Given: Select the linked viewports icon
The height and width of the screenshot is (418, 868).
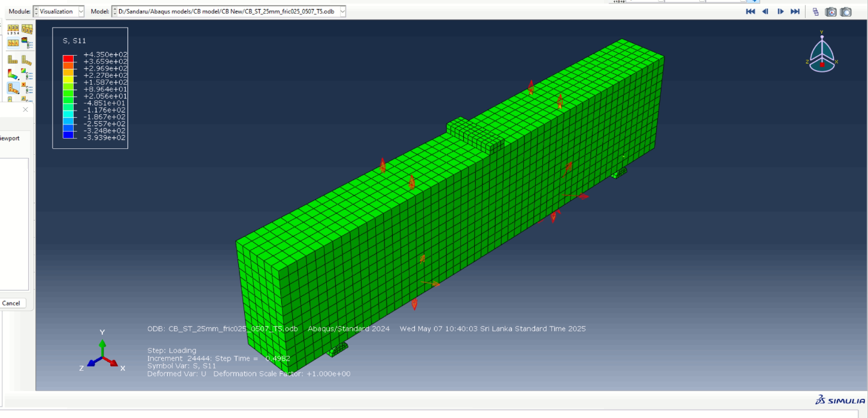Looking at the screenshot, I should 815,11.
